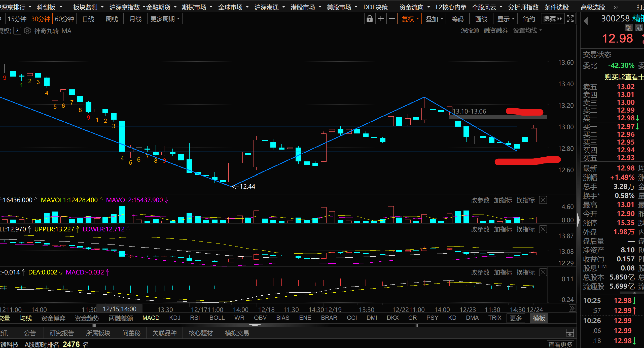This screenshot has height=348, width=644.
Task: Click the chart lock icon
Action: pos(369,19)
